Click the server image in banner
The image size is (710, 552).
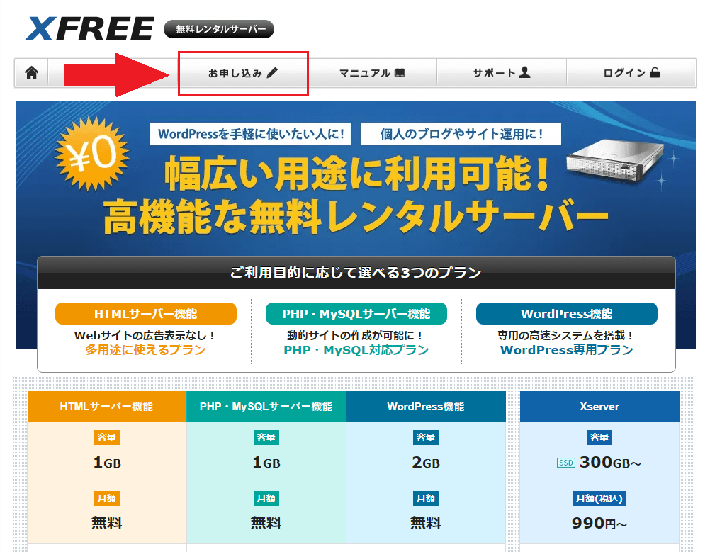tap(615, 161)
